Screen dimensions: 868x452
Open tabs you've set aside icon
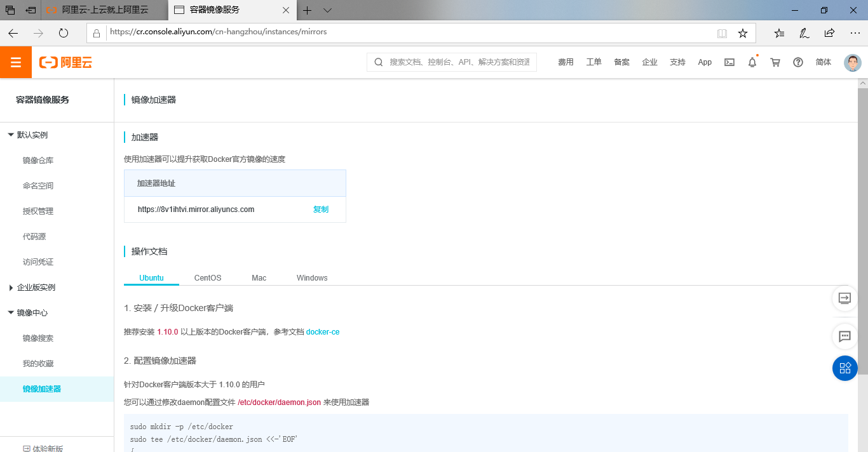click(x=10, y=10)
